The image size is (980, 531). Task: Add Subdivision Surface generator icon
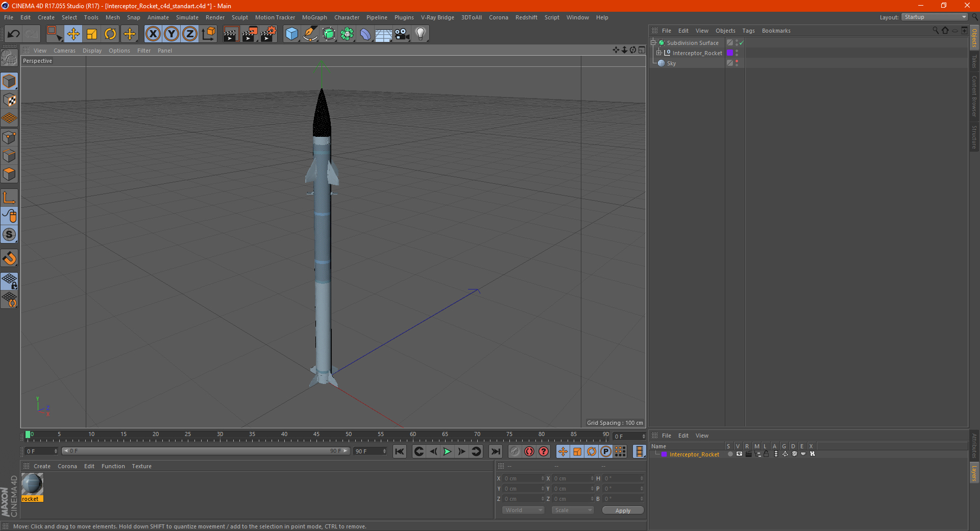tap(329, 34)
